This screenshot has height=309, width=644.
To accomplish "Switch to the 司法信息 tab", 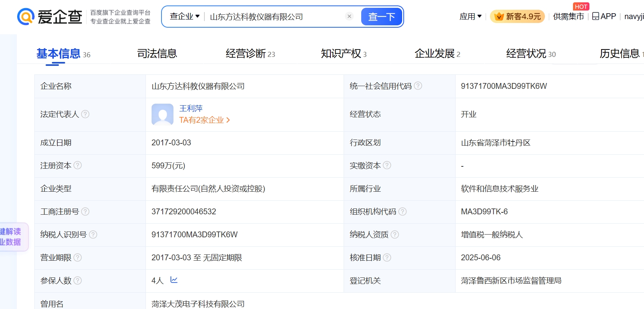I will click(x=157, y=53).
